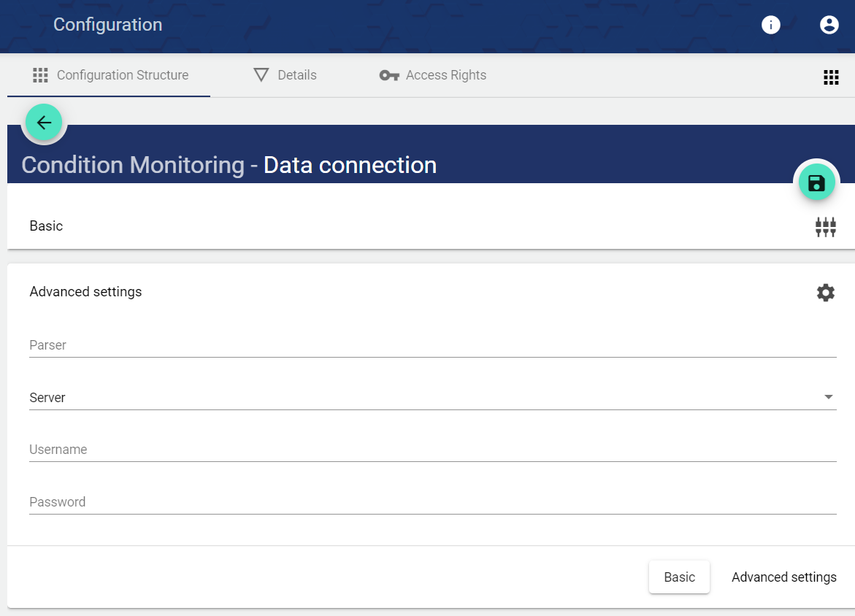Image resolution: width=855 pixels, height=616 pixels.
Task: Click the Details triangle icon
Action: click(261, 75)
